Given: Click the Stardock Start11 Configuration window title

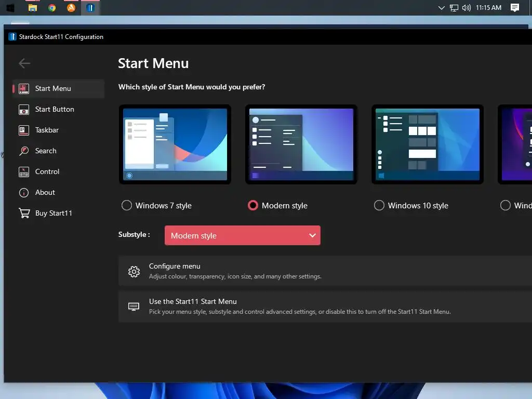Looking at the screenshot, I should pos(61,37).
